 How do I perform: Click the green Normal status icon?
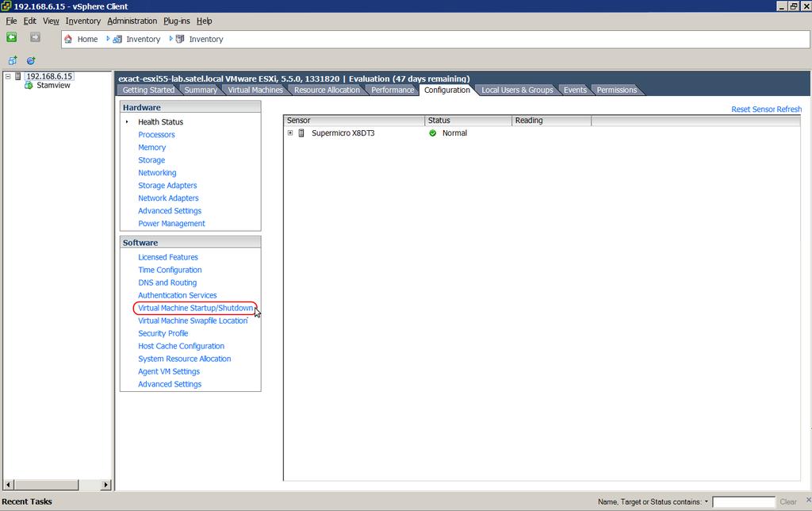(x=432, y=133)
